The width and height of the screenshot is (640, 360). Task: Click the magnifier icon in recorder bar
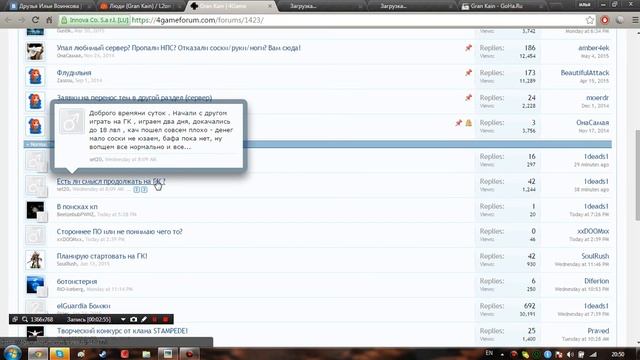[x=25, y=319]
